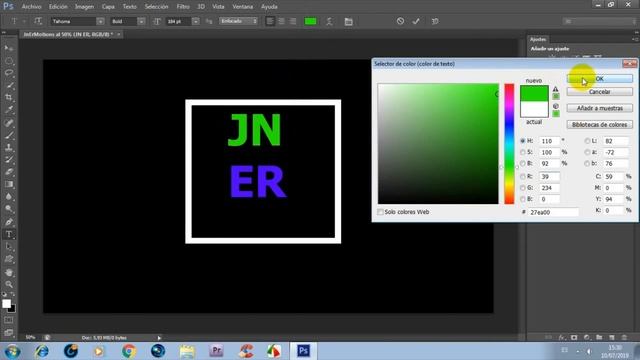Select the Blur tool

(x=9, y=196)
